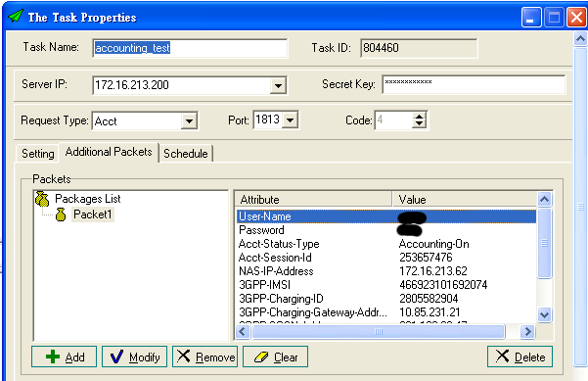588x381 pixels.
Task: Click the 2805582904 value cell
Action: coord(429,299)
